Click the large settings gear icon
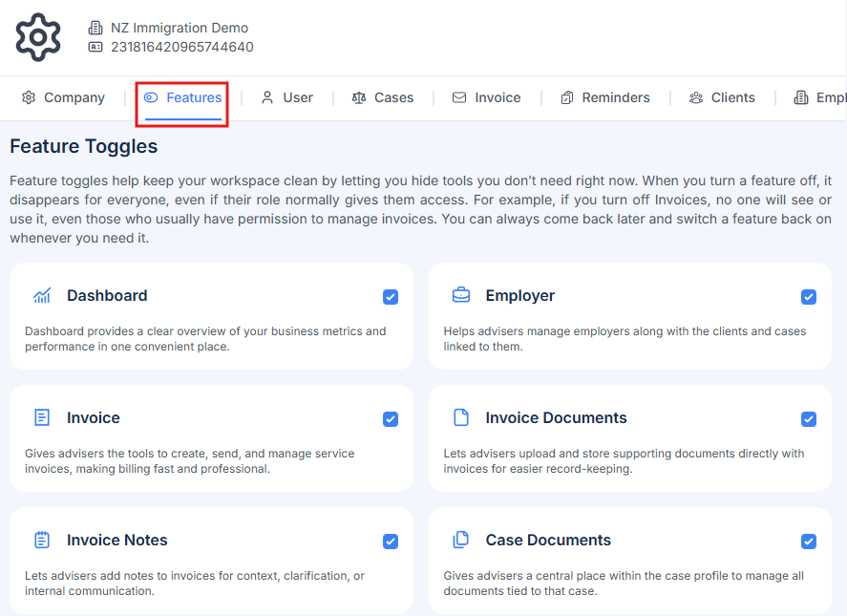 coord(38,37)
